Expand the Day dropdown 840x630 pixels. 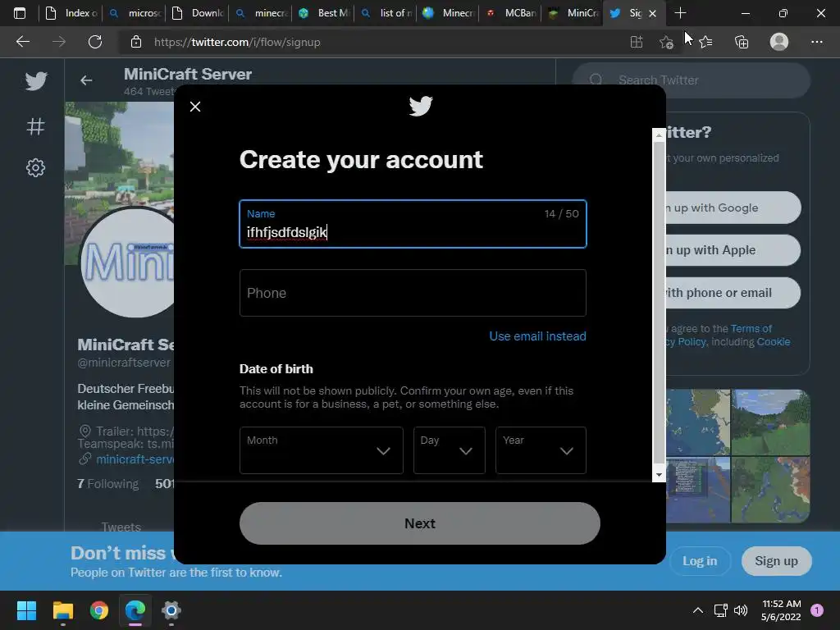pyautogui.click(x=450, y=450)
